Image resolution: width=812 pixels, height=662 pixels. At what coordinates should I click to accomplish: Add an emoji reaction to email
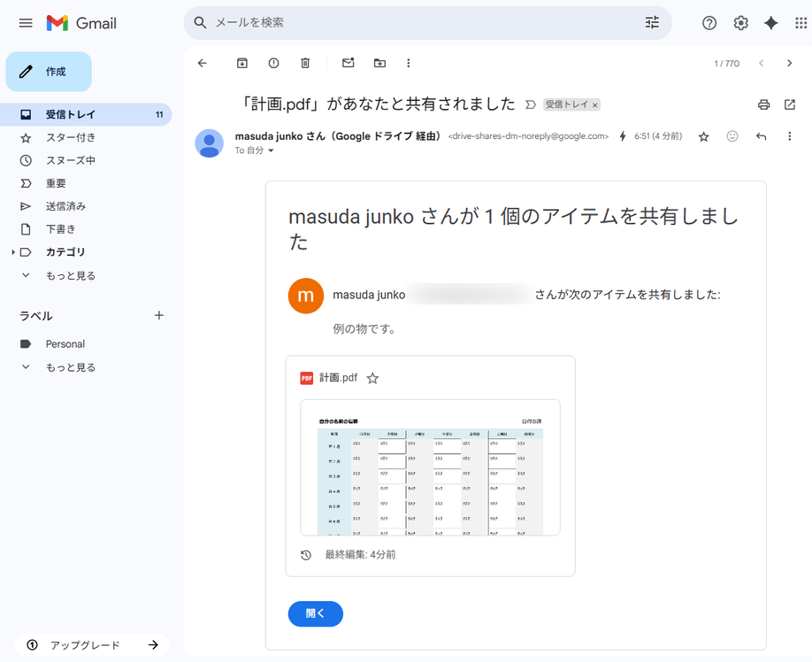click(732, 136)
